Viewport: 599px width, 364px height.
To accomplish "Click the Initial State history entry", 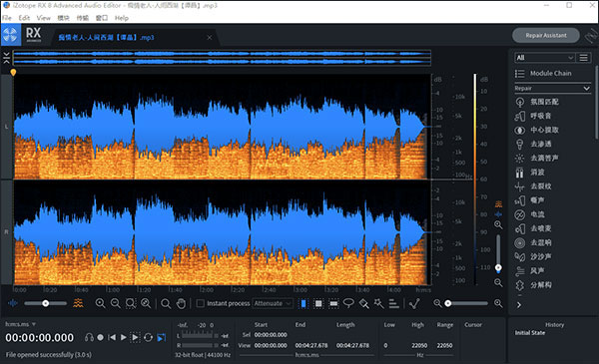I will [529, 333].
